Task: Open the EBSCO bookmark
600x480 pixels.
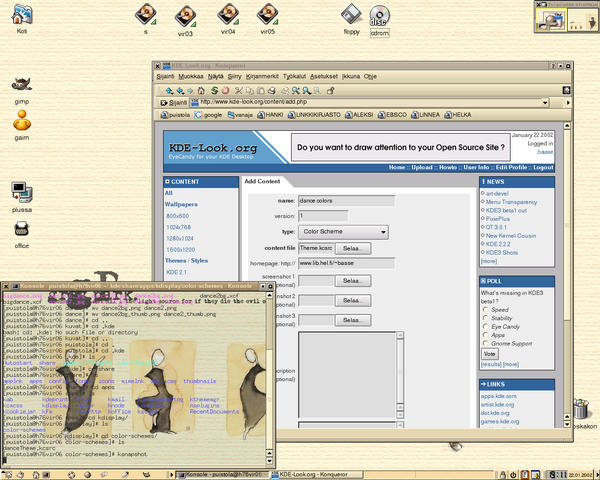Action: pyautogui.click(x=392, y=115)
